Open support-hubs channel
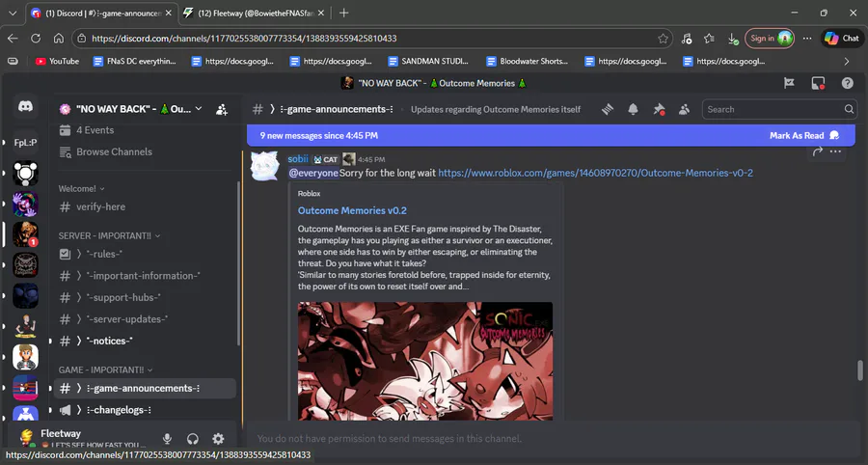Screen dimensions: 868x465 (x=145, y=297)
